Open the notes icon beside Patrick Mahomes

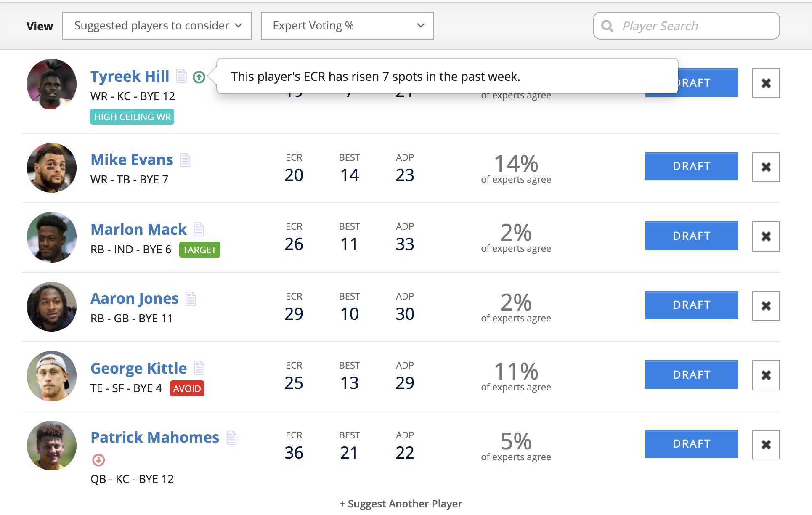(231, 438)
